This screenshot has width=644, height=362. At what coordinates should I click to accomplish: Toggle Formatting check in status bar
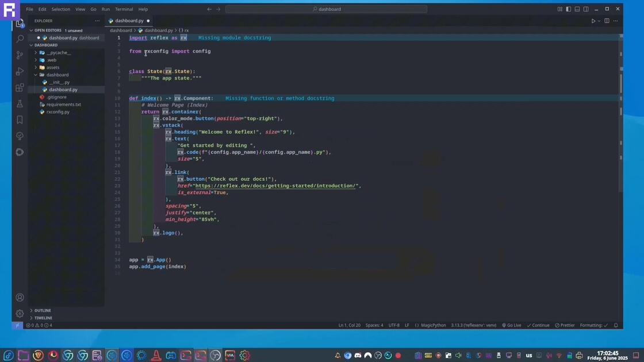594,325
